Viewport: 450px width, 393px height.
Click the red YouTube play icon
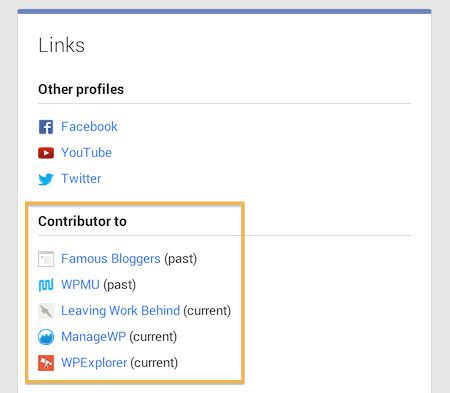46,153
